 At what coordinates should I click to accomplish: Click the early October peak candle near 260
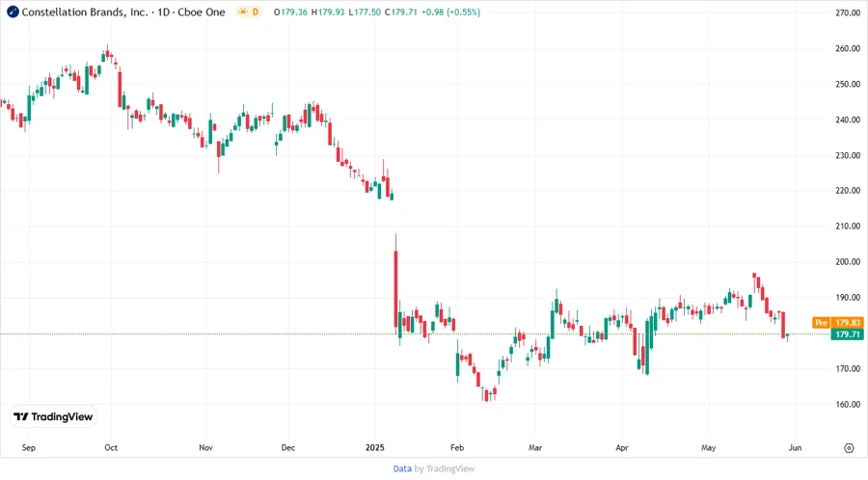click(x=107, y=54)
